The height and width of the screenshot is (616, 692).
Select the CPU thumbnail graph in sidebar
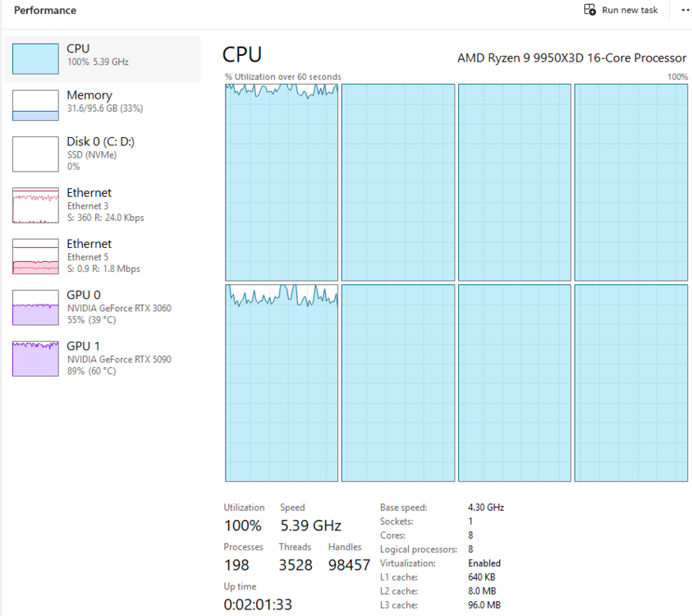(x=35, y=58)
